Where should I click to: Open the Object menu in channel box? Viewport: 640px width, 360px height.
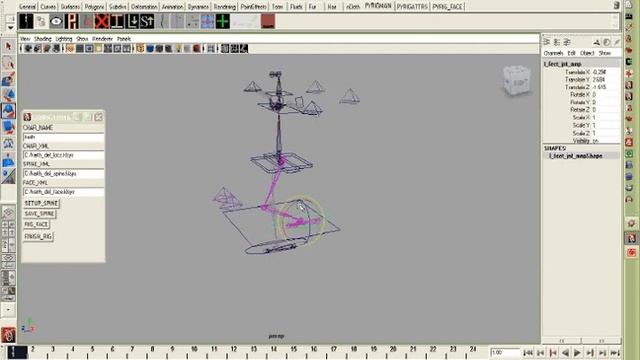pyautogui.click(x=587, y=53)
